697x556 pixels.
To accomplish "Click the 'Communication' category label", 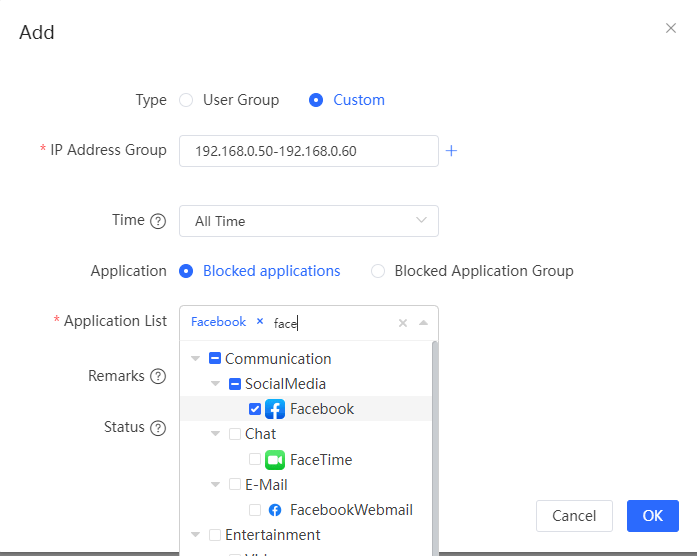I will click(278, 359).
